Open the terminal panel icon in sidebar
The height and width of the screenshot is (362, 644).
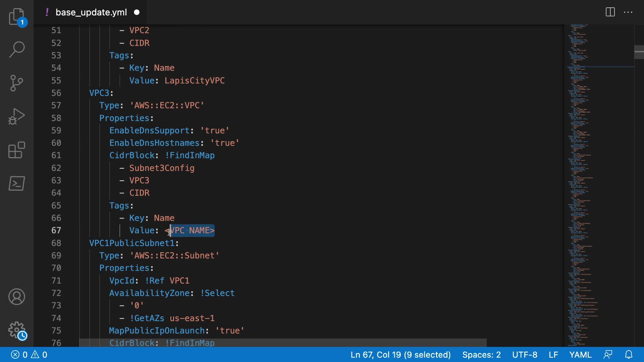click(x=16, y=183)
